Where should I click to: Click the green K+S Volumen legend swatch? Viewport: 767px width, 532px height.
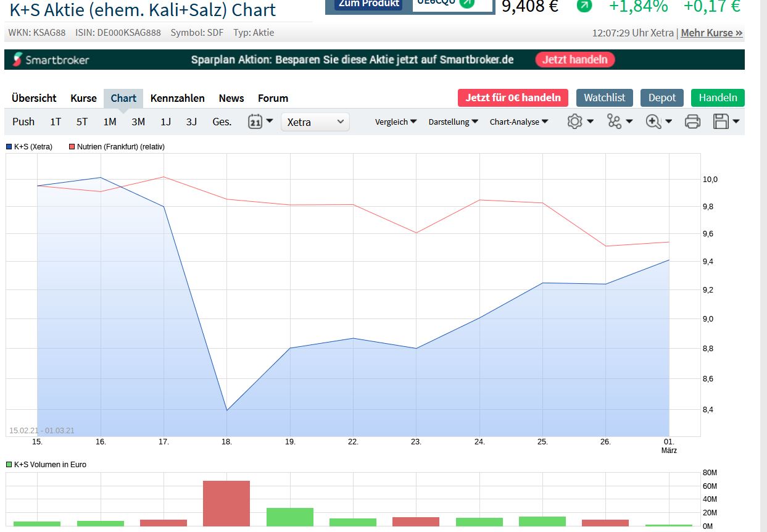pos(9,464)
